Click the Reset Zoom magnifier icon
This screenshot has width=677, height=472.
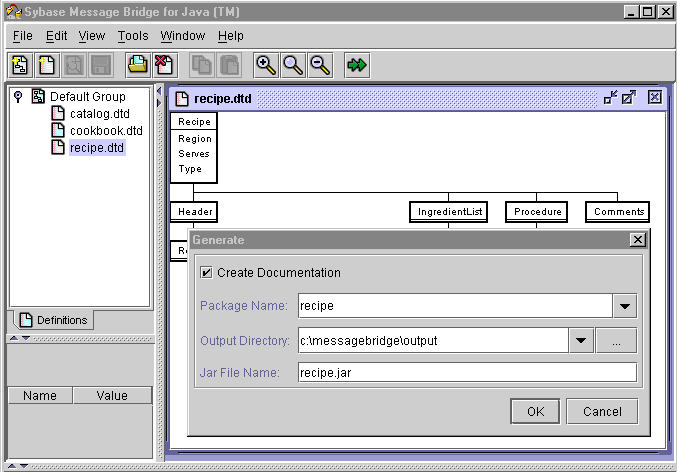(292, 65)
